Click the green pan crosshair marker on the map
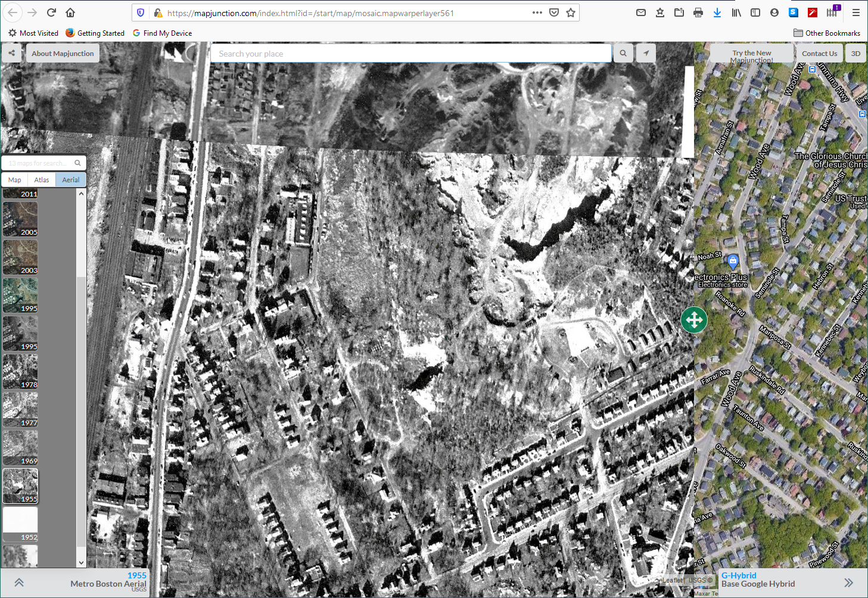 pos(693,320)
